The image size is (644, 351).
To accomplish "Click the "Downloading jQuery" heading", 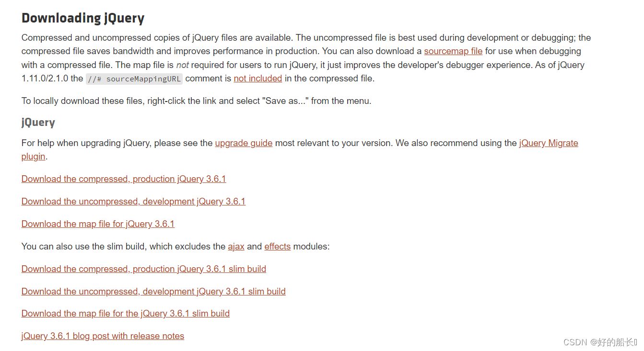I will 82,18.
